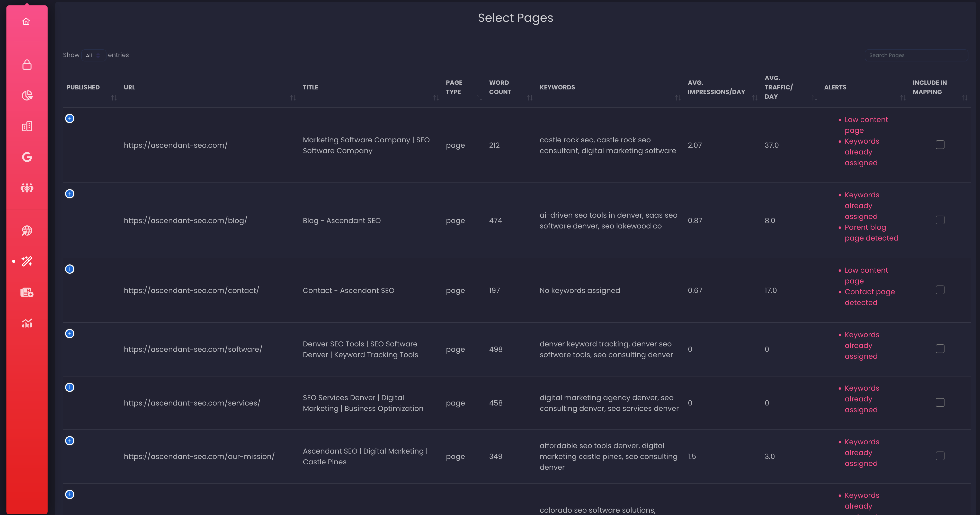Open the newspaper content sidebar icon
Image resolution: width=980 pixels, height=515 pixels.
[x=27, y=292]
